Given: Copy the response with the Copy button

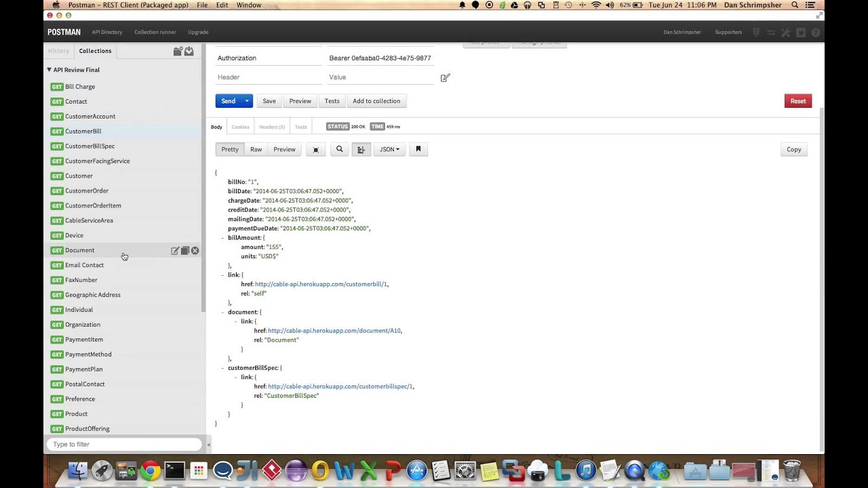Looking at the screenshot, I should (794, 149).
